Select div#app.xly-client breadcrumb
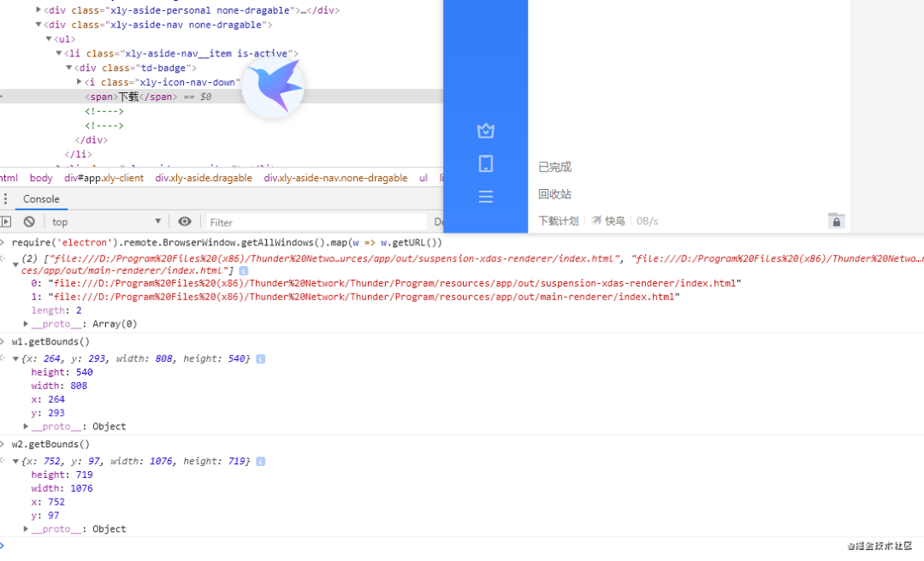The height and width of the screenshot is (561, 924). 104,177
